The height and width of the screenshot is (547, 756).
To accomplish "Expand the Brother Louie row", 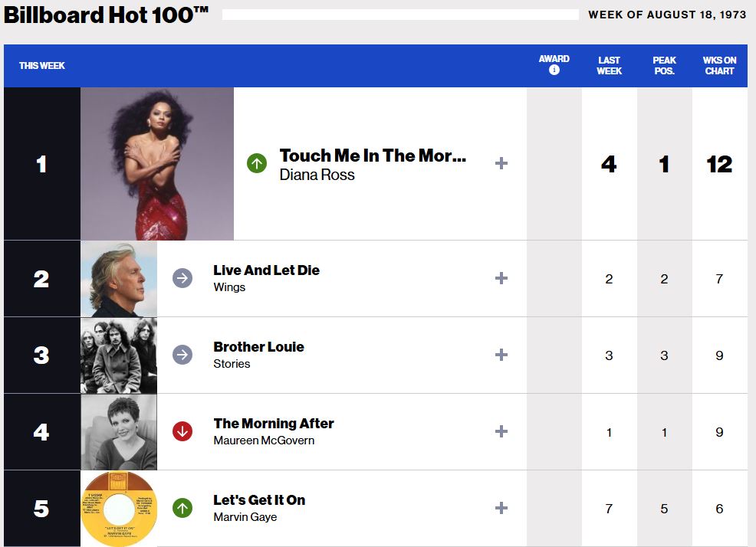I will [501, 355].
